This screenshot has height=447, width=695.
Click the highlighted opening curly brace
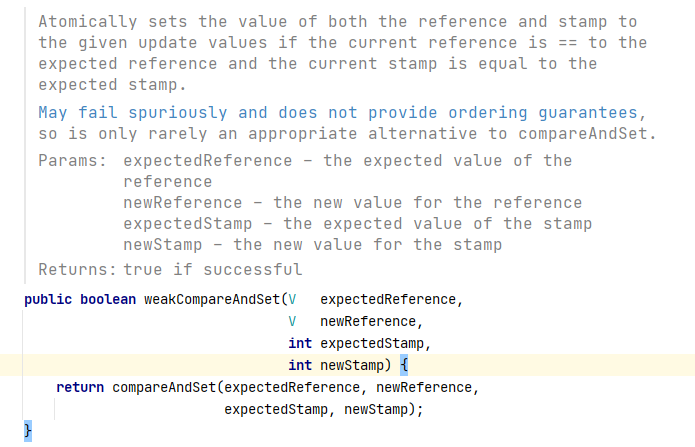404,365
